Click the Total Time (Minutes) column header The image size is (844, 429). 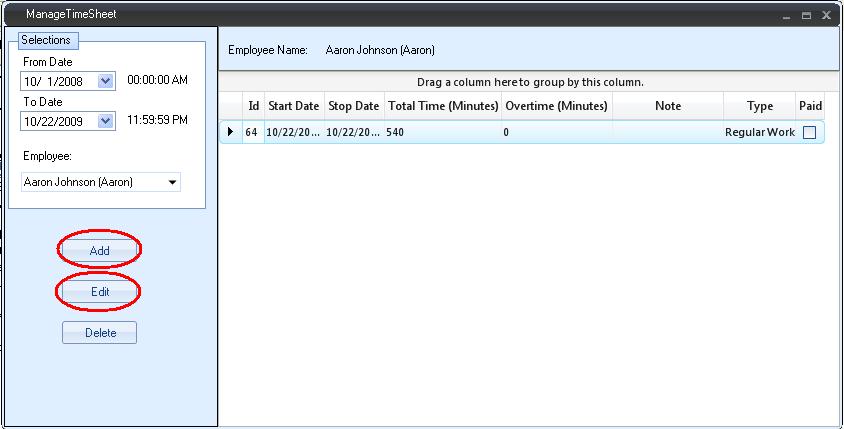click(x=442, y=106)
